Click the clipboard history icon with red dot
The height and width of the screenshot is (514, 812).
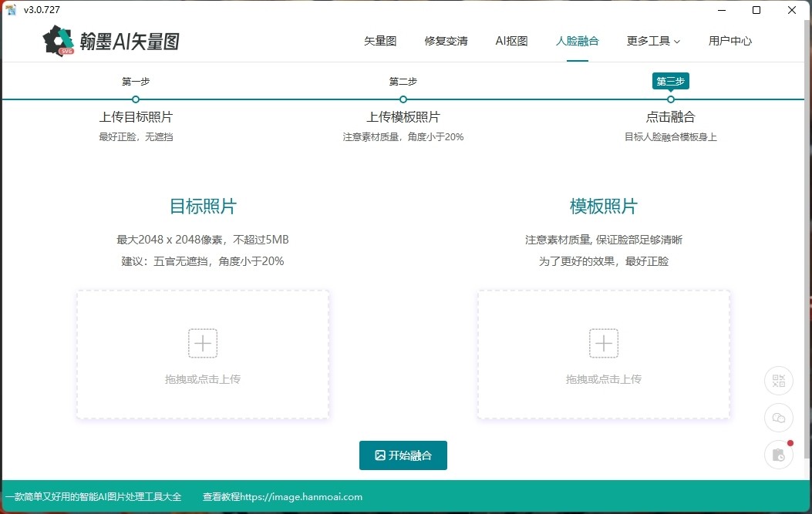pyautogui.click(x=778, y=455)
